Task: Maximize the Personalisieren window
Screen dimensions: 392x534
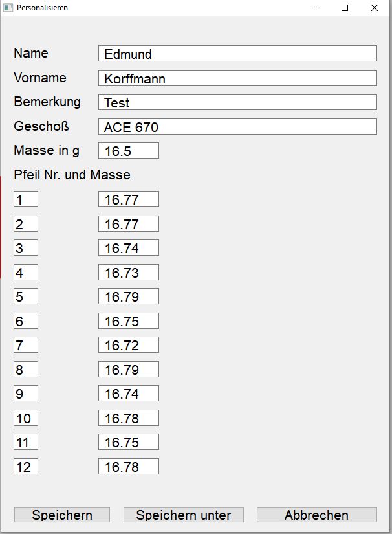Action: pos(345,8)
